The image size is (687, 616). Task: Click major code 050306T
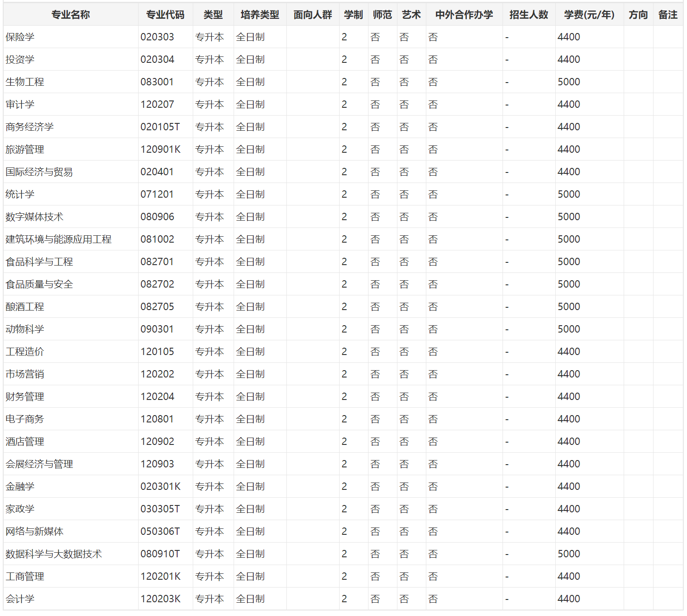click(160, 532)
